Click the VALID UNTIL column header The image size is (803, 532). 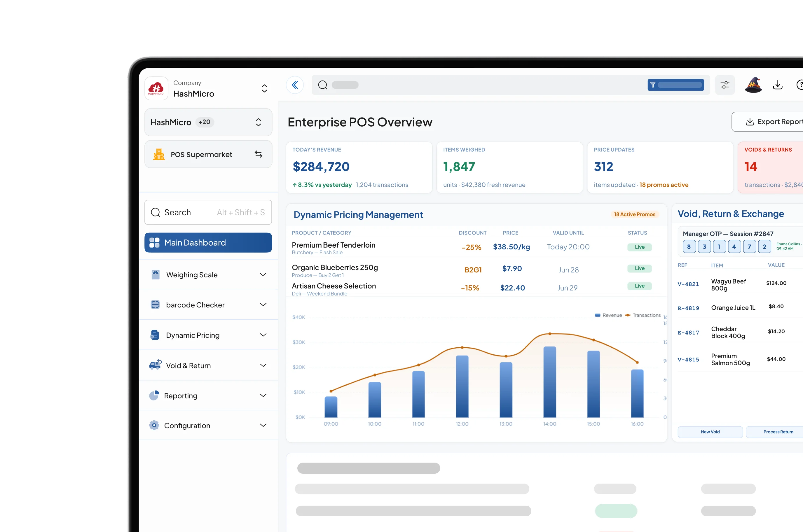pyautogui.click(x=568, y=233)
